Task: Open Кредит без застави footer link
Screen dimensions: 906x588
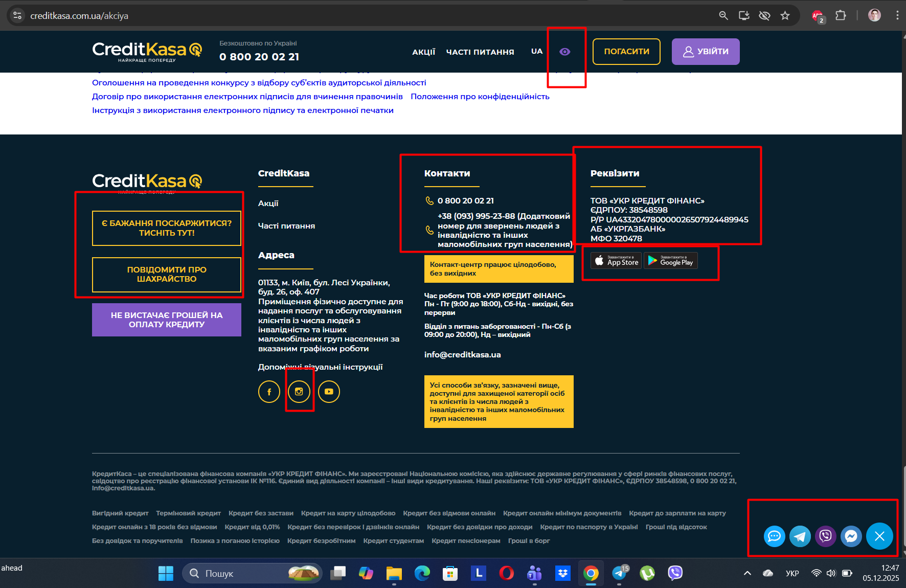Action: tap(261, 513)
